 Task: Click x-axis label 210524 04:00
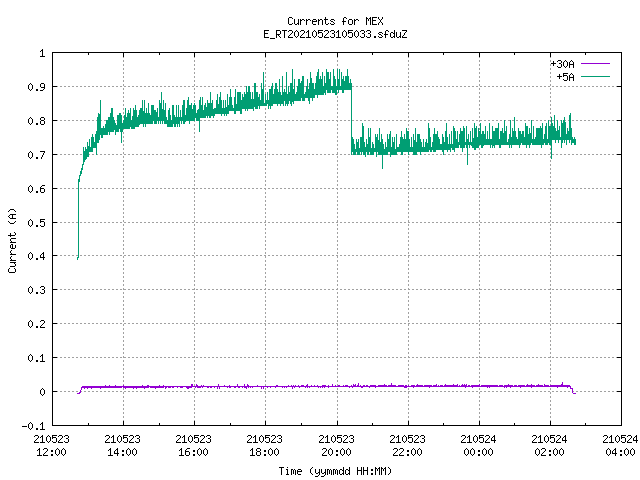point(620,446)
